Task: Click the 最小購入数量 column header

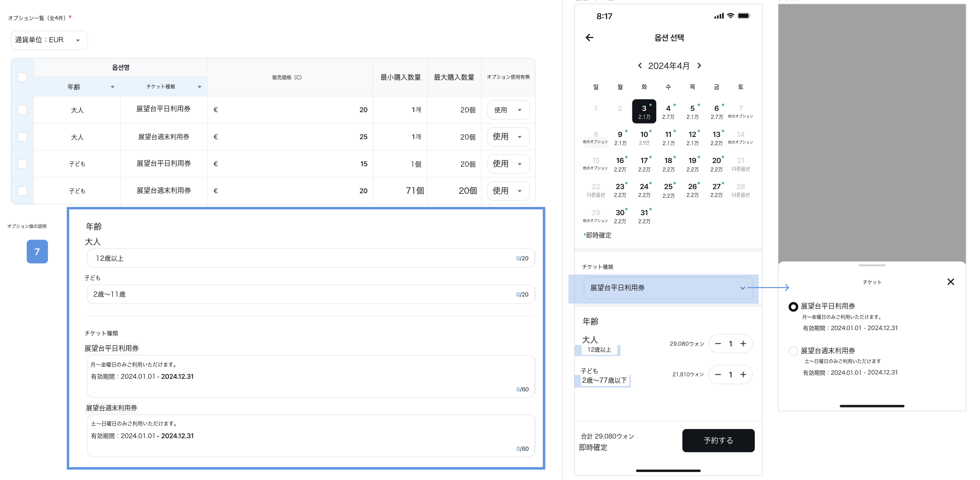Action: click(400, 77)
